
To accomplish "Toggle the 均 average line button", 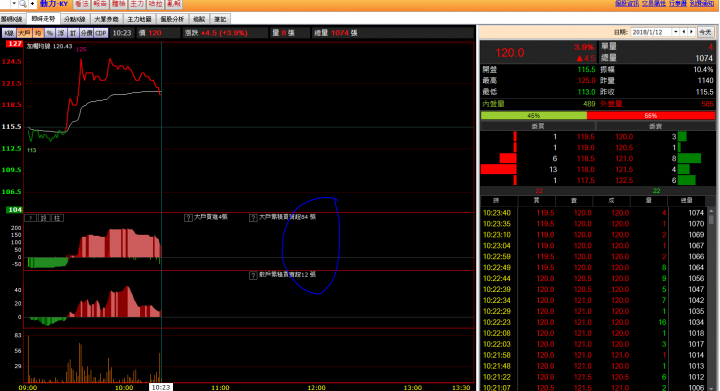I will click(38, 33).
